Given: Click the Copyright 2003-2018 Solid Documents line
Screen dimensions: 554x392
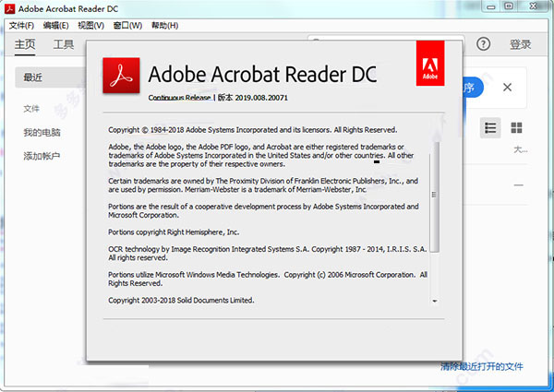Looking at the screenshot, I should (181, 301).
